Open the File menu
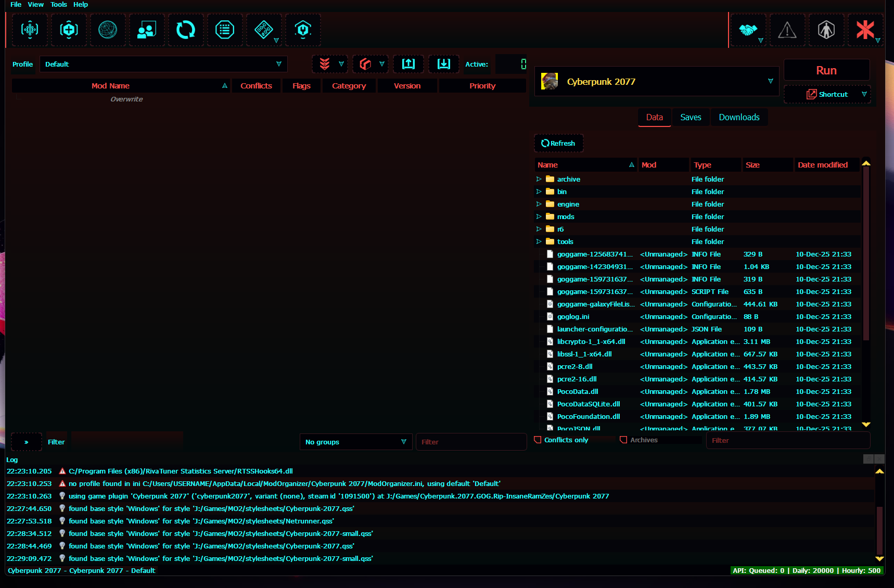The height and width of the screenshot is (588, 894). click(16, 5)
